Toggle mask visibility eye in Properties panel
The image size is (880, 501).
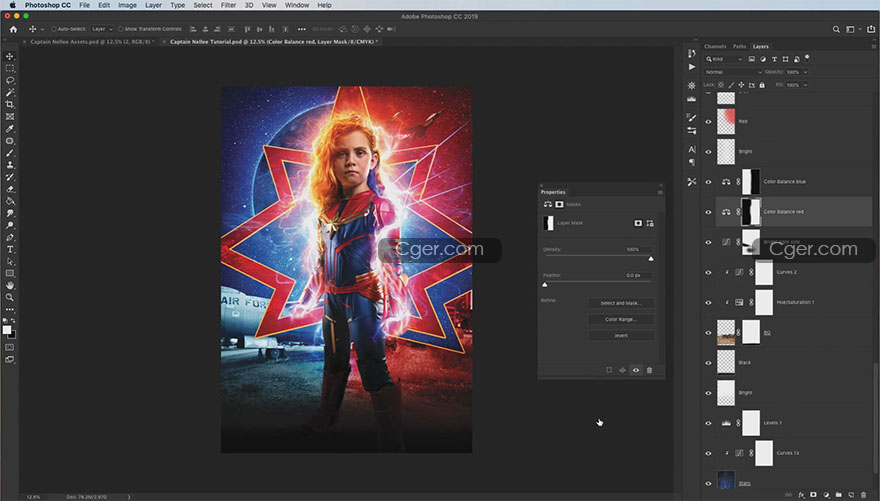[x=636, y=370]
